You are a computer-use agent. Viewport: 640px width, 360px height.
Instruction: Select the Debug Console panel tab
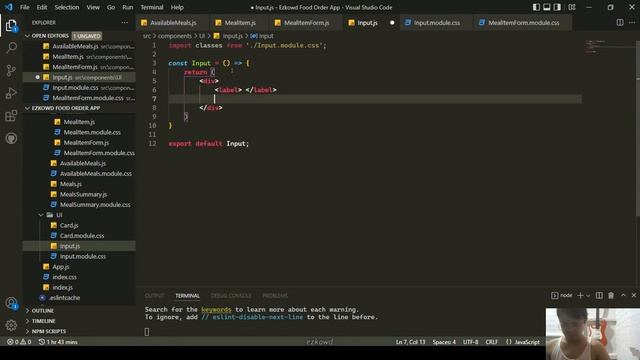click(231, 296)
